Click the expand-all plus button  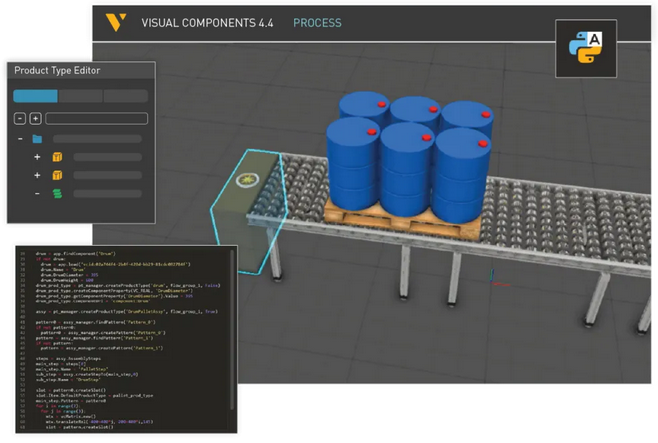35,119
